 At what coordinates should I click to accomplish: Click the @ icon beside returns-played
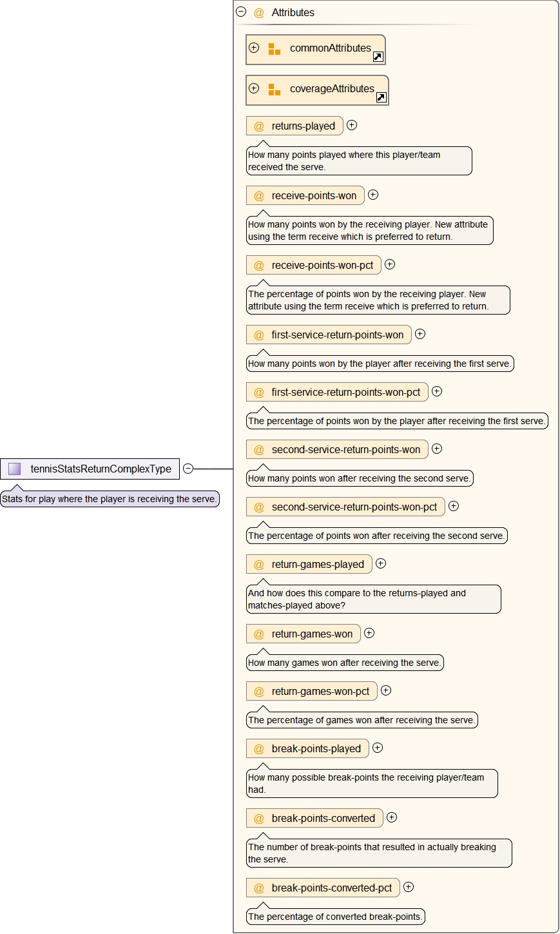tap(259, 126)
